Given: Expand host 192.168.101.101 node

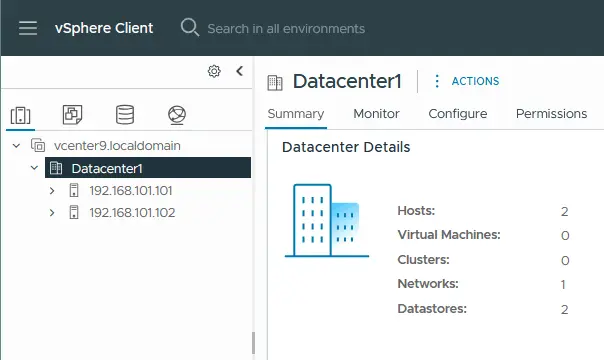Looking at the screenshot, I should (52, 191).
